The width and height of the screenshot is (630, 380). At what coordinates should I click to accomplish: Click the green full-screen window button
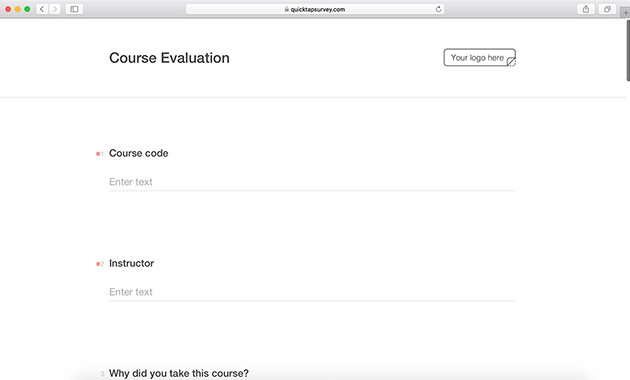point(27,9)
